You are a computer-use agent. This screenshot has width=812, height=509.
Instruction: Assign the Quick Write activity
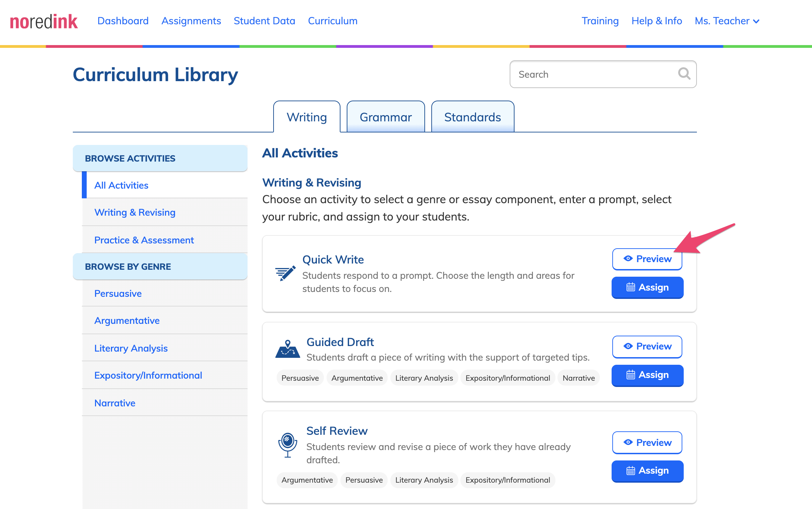(x=647, y=287)
